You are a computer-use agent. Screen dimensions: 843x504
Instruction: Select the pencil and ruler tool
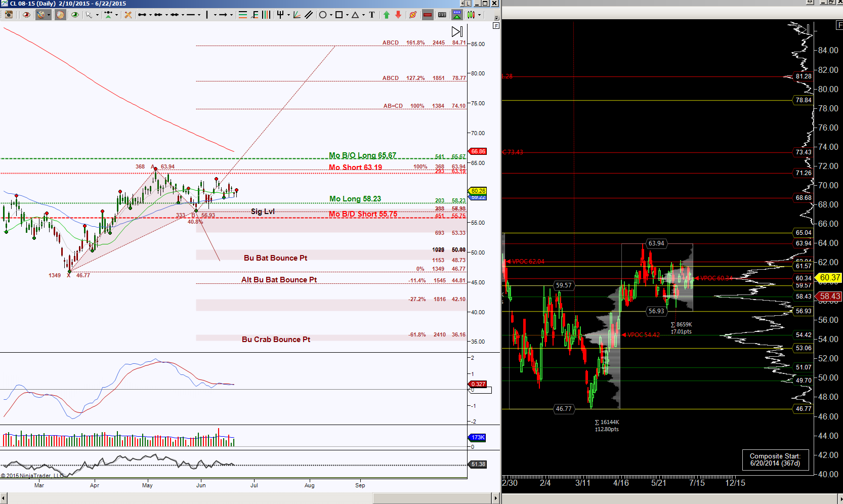128,15
